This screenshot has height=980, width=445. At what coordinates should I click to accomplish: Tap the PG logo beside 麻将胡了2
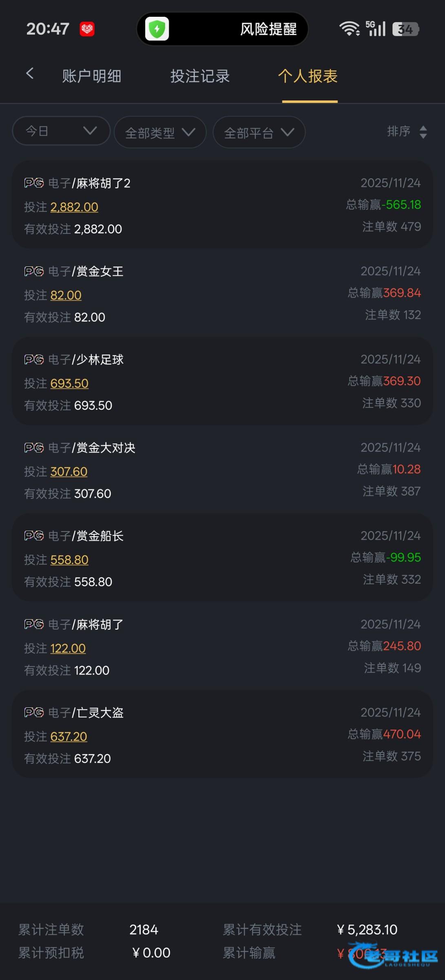34,183
